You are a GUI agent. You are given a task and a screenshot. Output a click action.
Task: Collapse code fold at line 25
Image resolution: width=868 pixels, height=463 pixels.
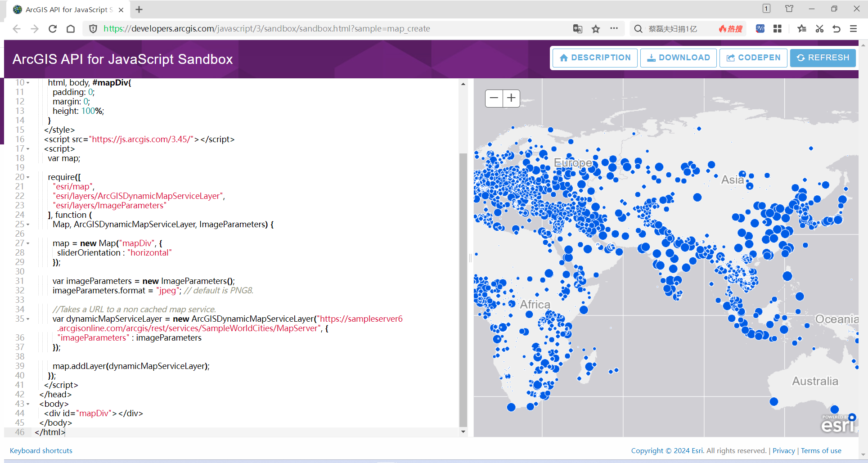[x=28, y=225]
